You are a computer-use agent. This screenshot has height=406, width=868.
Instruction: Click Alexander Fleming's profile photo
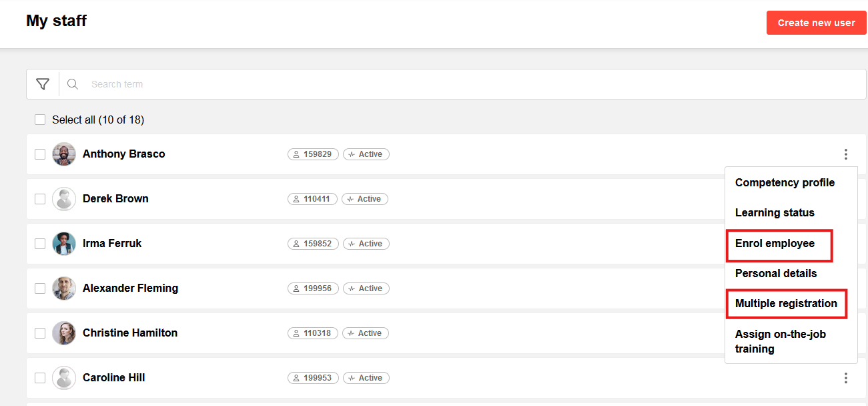point(64,288)
